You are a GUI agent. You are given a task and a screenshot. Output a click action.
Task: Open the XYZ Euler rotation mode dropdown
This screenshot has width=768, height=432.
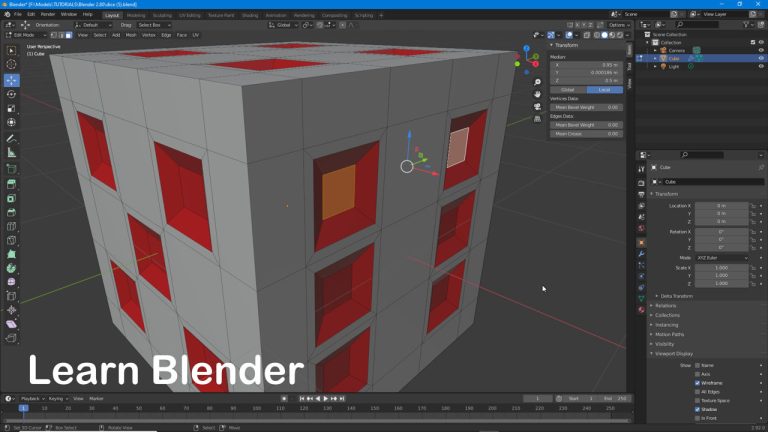723,257
